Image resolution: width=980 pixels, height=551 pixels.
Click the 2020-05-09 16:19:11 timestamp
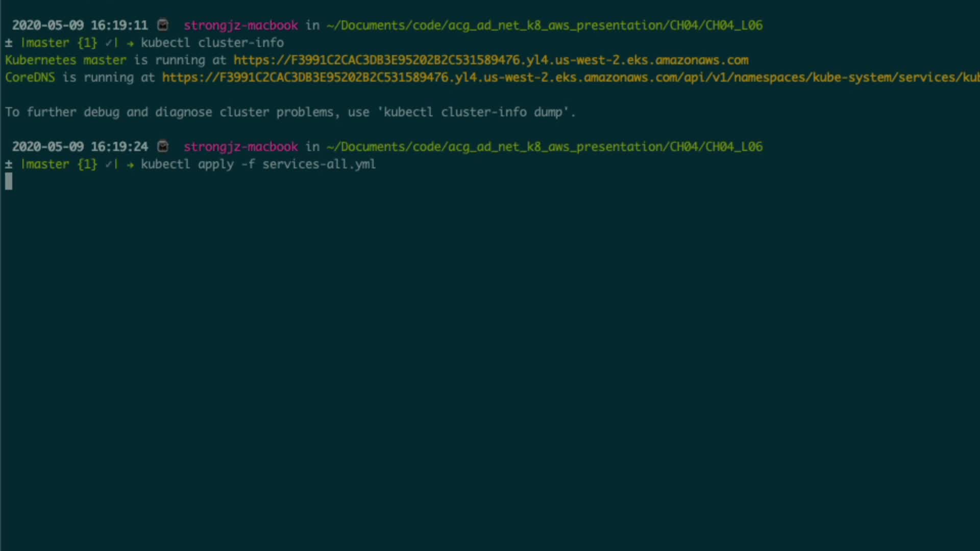[x=80, y=26]
